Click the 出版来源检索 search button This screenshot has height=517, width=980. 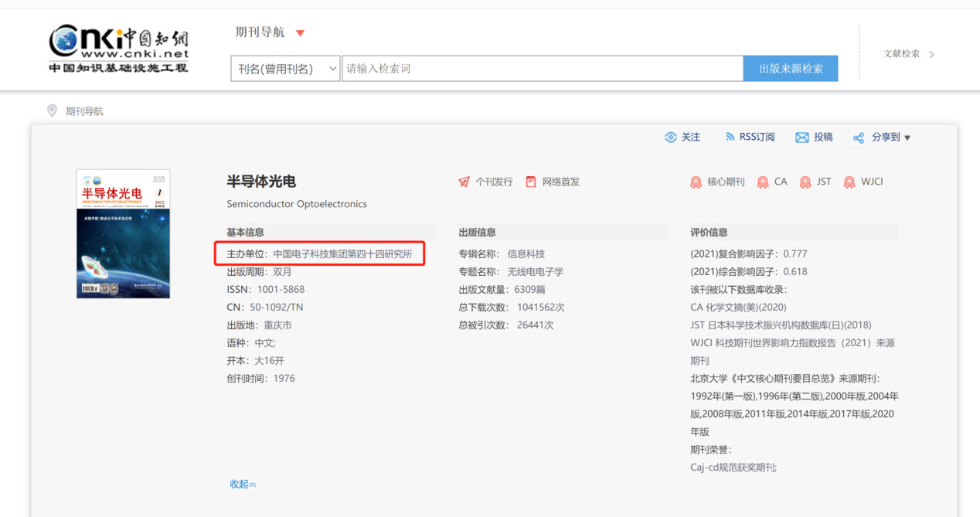click(790, 69)
